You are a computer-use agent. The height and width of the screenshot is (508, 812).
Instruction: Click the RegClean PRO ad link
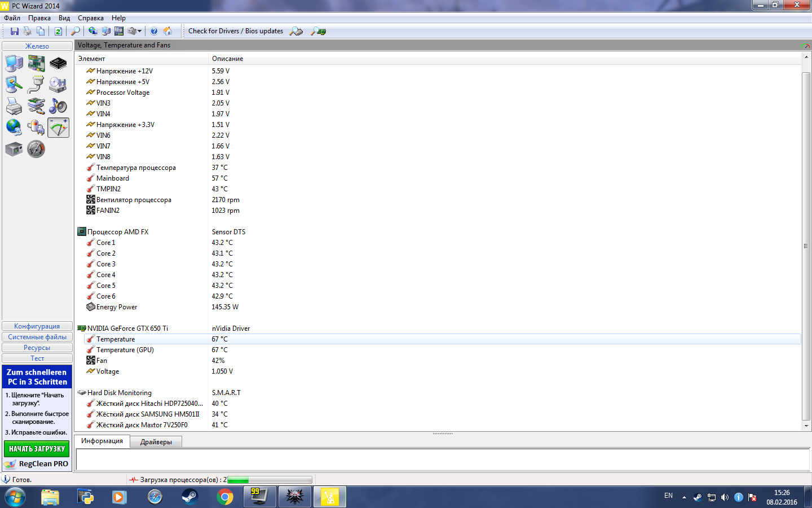pyautogui.click(x=37, y=464)
